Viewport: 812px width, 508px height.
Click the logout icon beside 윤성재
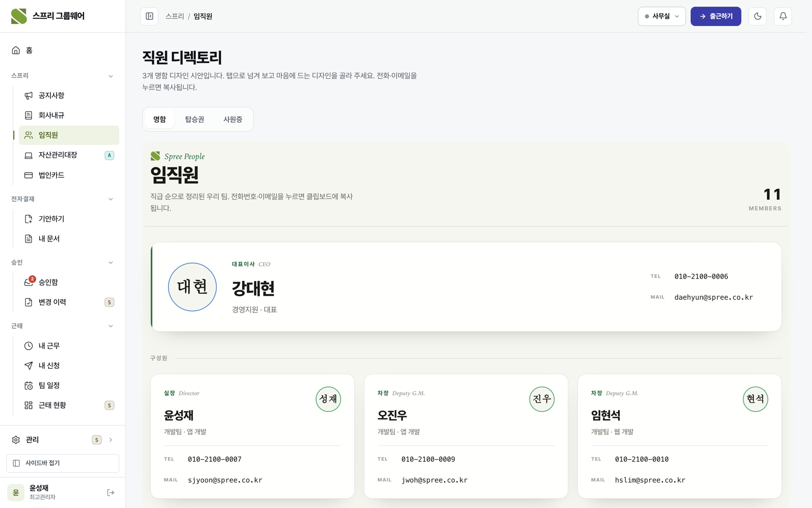coord(111,493)
